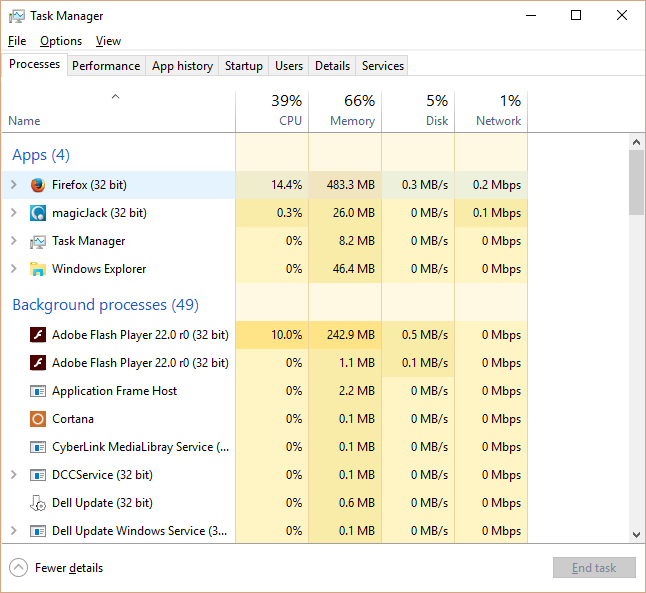646x593 pixels.
Task: Sort by the Memory column header
Action: click(345, 111)
